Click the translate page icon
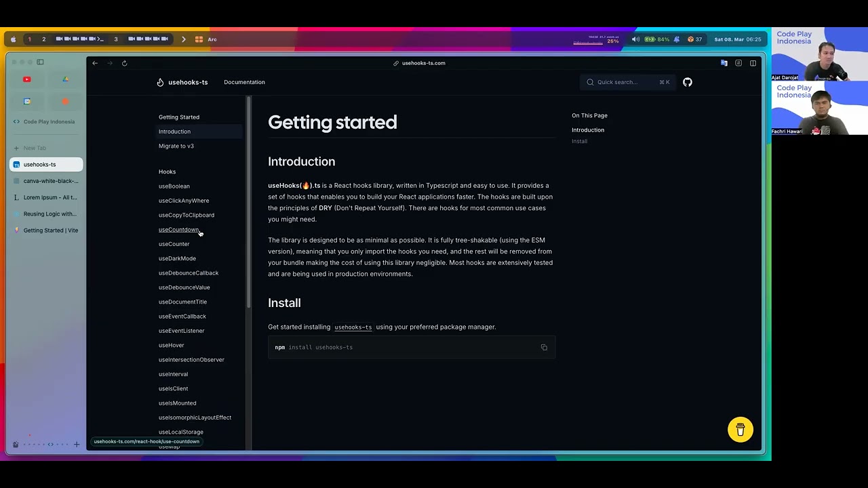The image size is (868, 488). point(724,63)
